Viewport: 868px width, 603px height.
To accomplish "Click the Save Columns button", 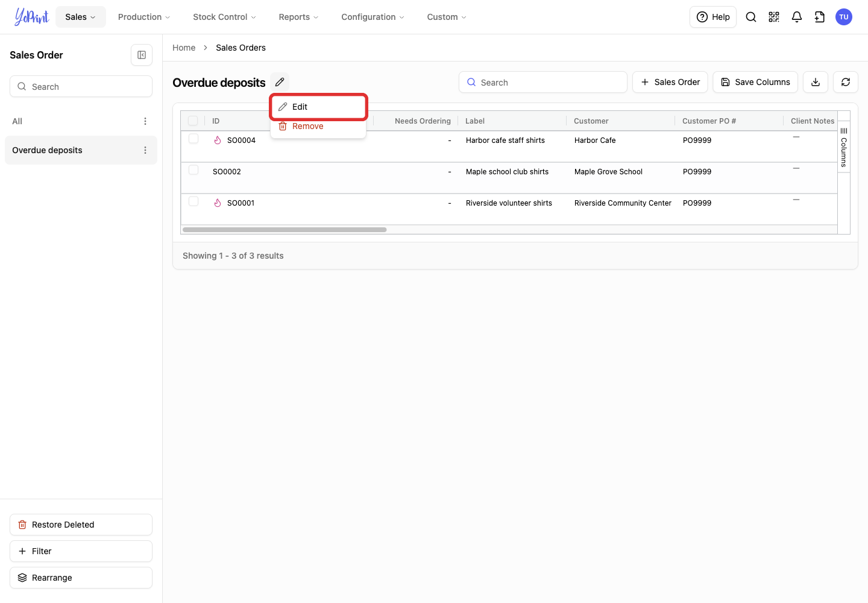I will (755, 82).
